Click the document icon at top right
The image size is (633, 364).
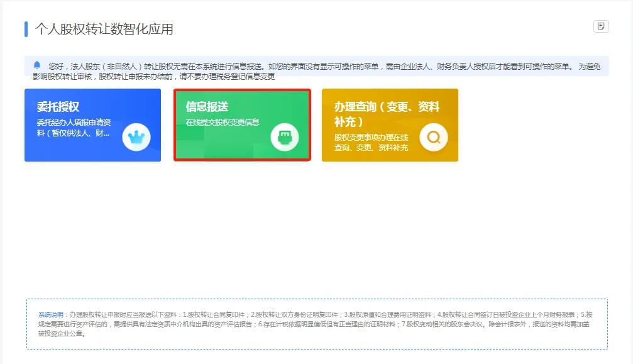(601, 26)
